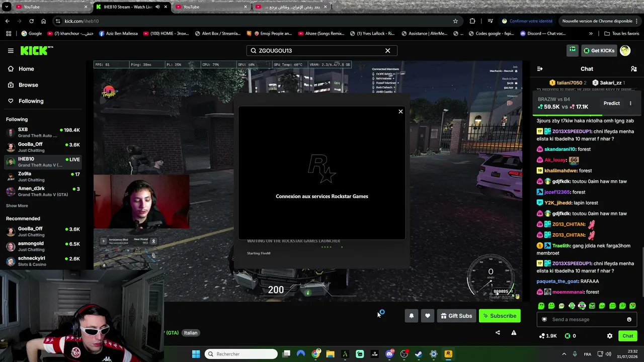644x362 pixels.
Task: Open Chrome from the taskbar
Action: [315, 354]
